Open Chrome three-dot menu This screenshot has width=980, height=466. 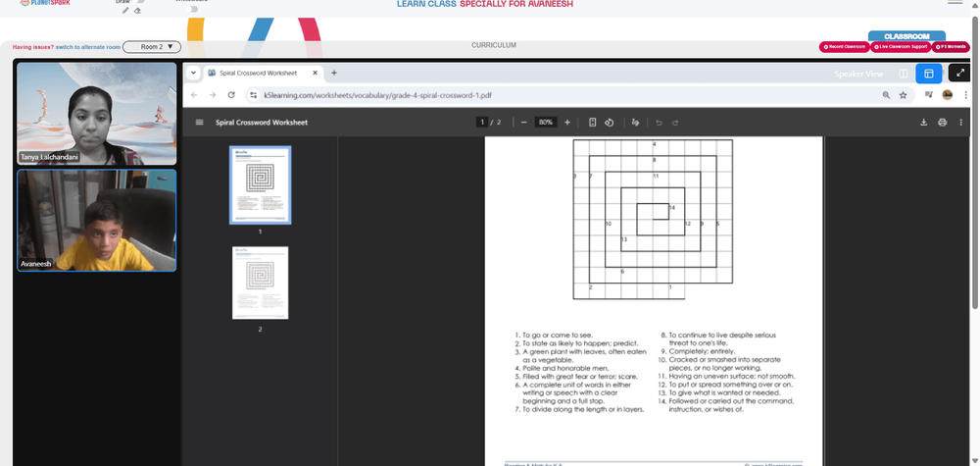pyautogui.click(x=966, y=95)
